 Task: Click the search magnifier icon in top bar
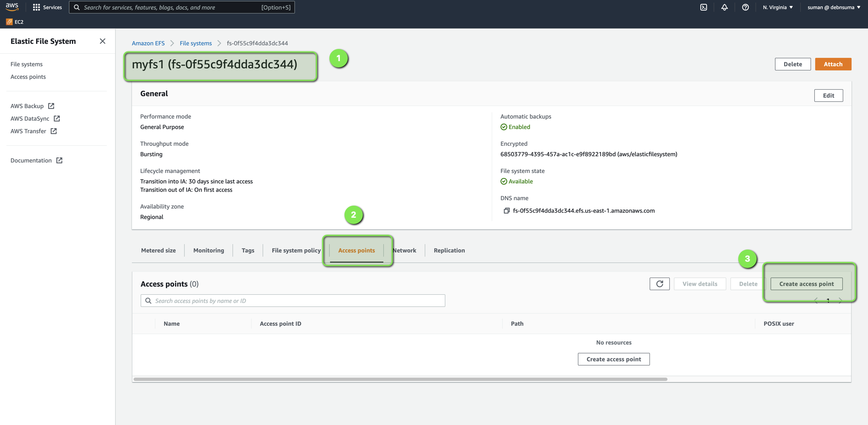(x=77, y=7)
